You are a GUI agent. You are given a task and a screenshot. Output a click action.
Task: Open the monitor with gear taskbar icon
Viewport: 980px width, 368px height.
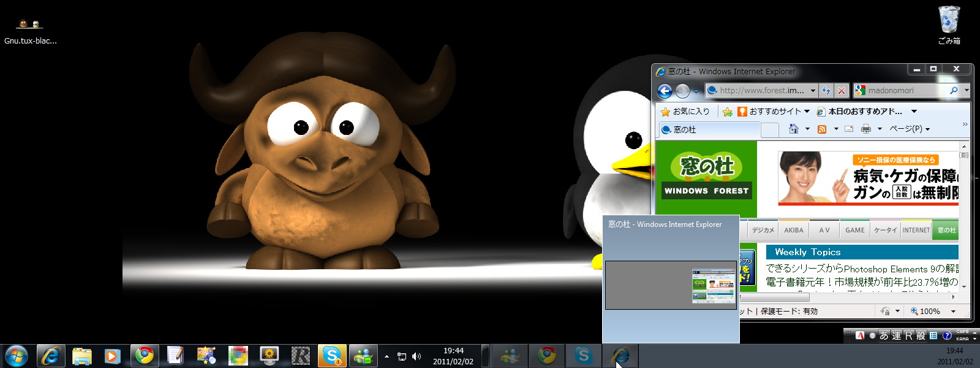[x=269, y=356]
